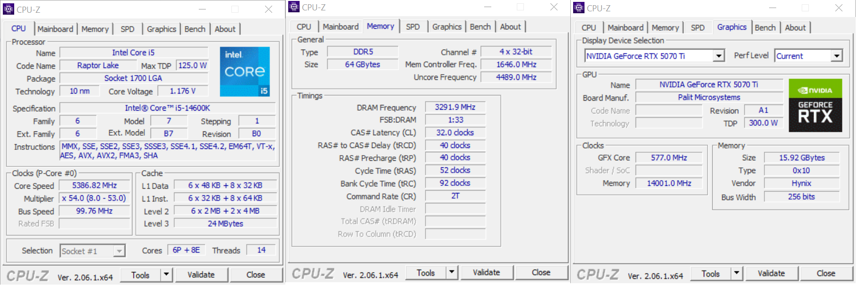Click GPU memory Size value 15.92 GBytes
The image size is (868, 287).
[802, 157]
